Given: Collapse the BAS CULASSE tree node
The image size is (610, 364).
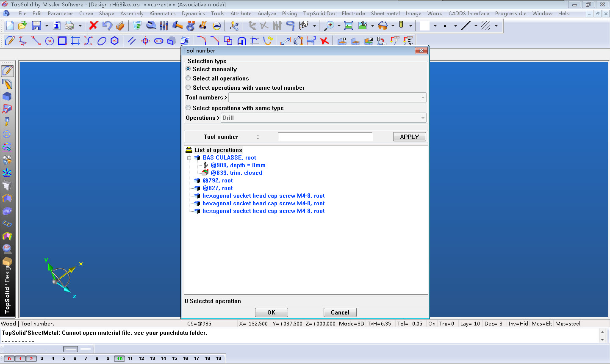Looking at the screenshot, I should pos(189,158).
